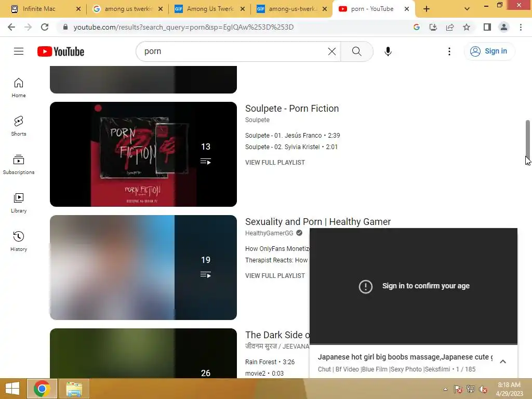
Task: Open the HealthyGamerGG channel link
Action: (x=269, y=233)
